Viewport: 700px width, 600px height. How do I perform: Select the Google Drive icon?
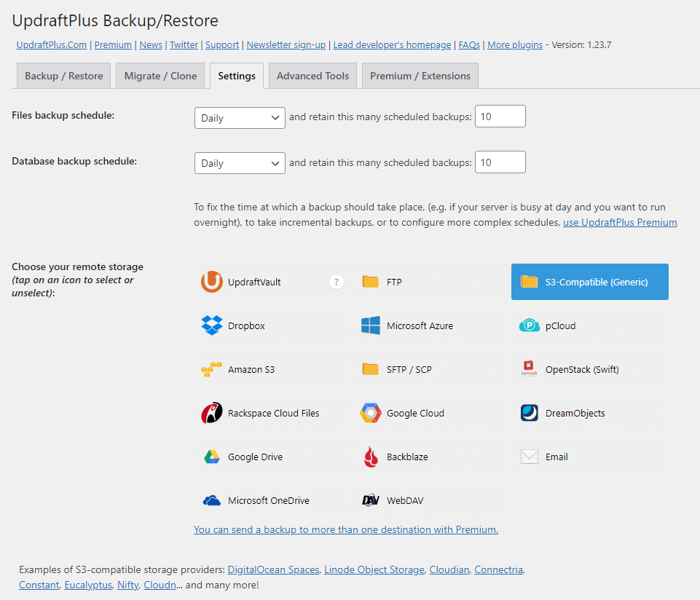coord(212,457)
